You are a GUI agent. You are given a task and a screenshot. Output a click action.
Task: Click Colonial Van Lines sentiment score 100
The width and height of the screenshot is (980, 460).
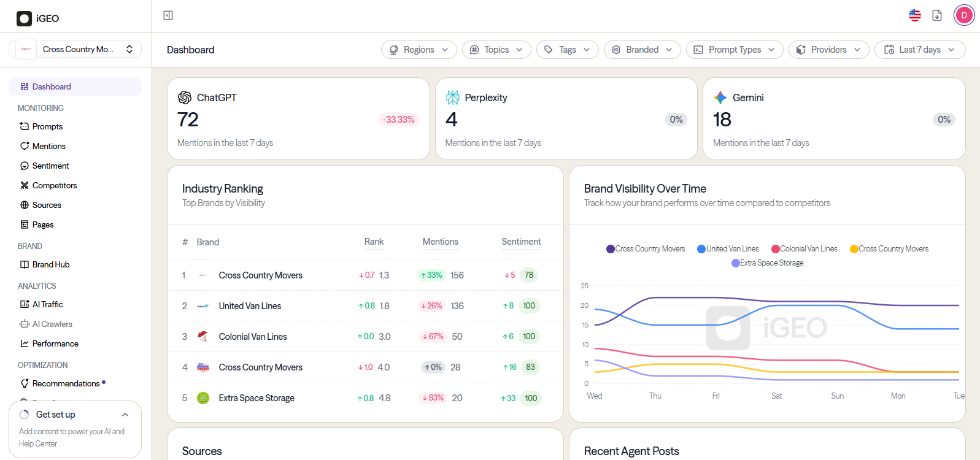[x=529, y=336]
